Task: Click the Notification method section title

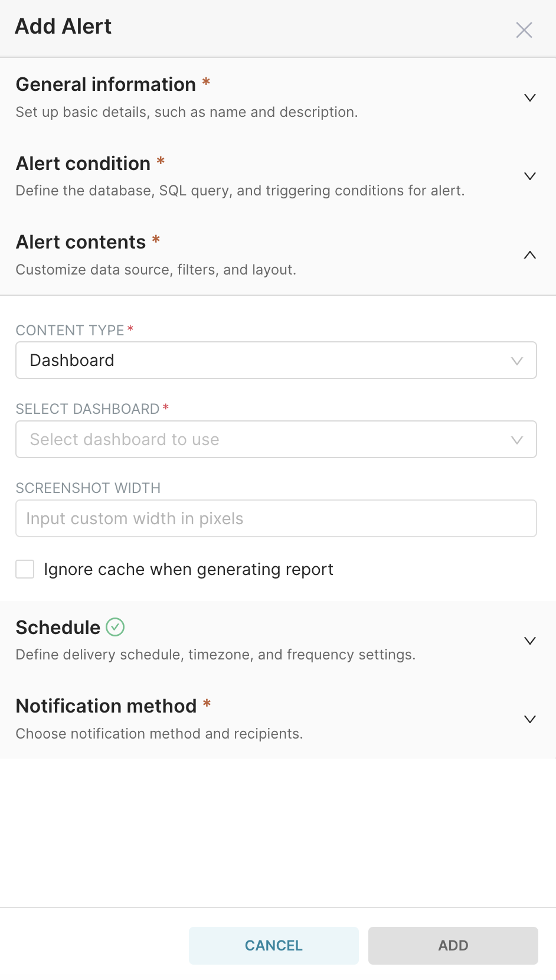Action: pos(106,706)
